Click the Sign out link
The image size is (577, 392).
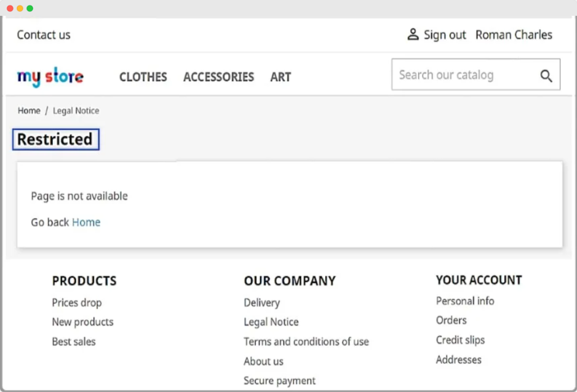(445, 35)
